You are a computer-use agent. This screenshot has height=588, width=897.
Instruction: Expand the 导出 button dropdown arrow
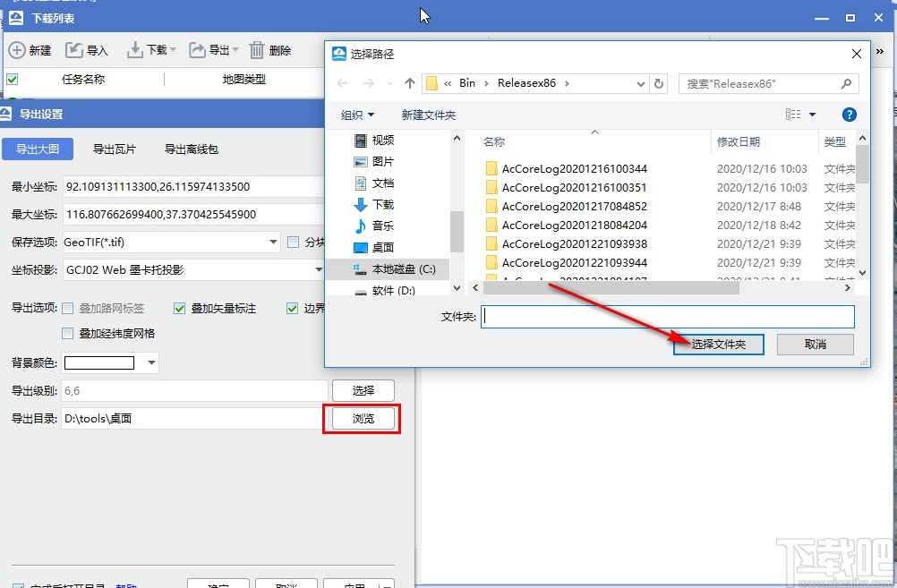235,50
